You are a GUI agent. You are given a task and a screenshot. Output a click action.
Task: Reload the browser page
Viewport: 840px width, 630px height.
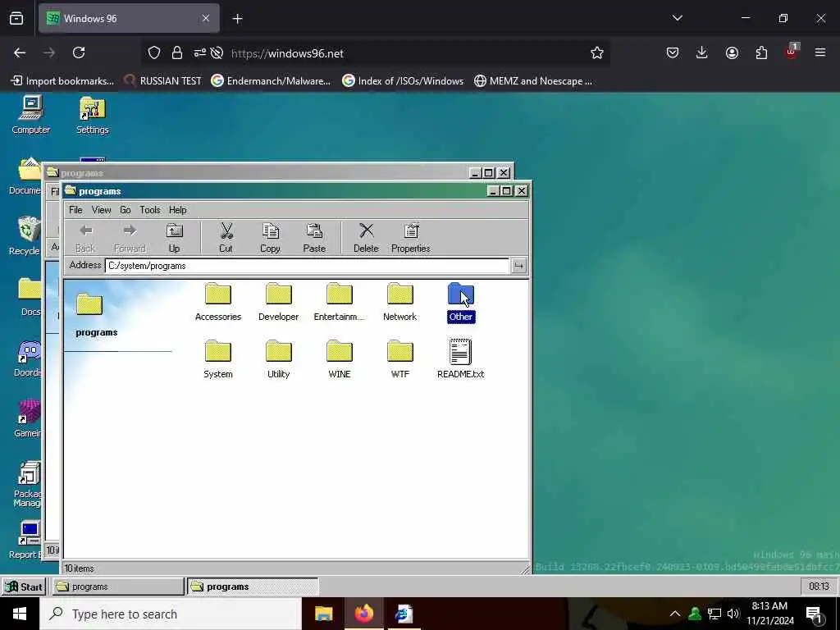[x=79, y=52]
